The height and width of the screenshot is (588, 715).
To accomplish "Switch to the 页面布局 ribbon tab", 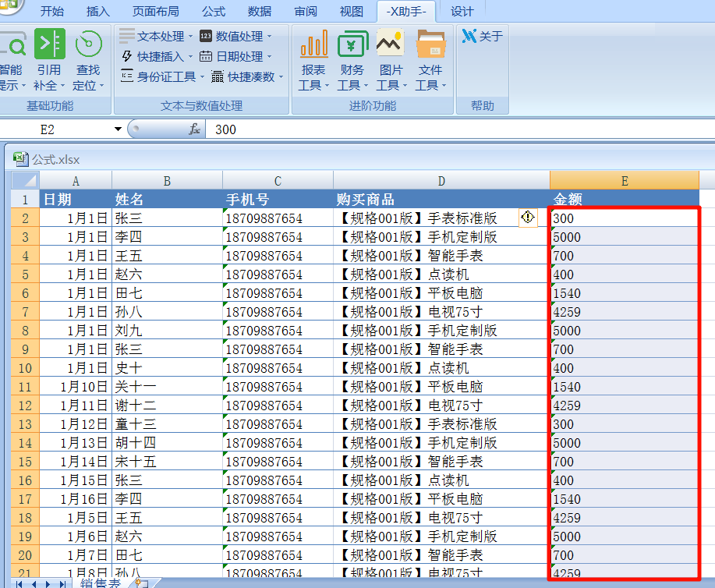I will coord(155,11).
